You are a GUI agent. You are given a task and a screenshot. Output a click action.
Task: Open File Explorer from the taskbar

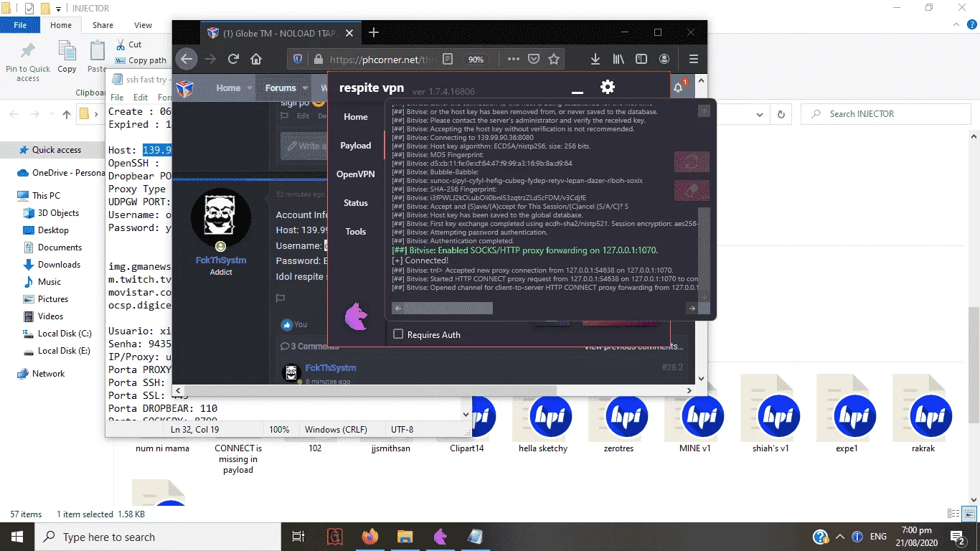point(405,537)
